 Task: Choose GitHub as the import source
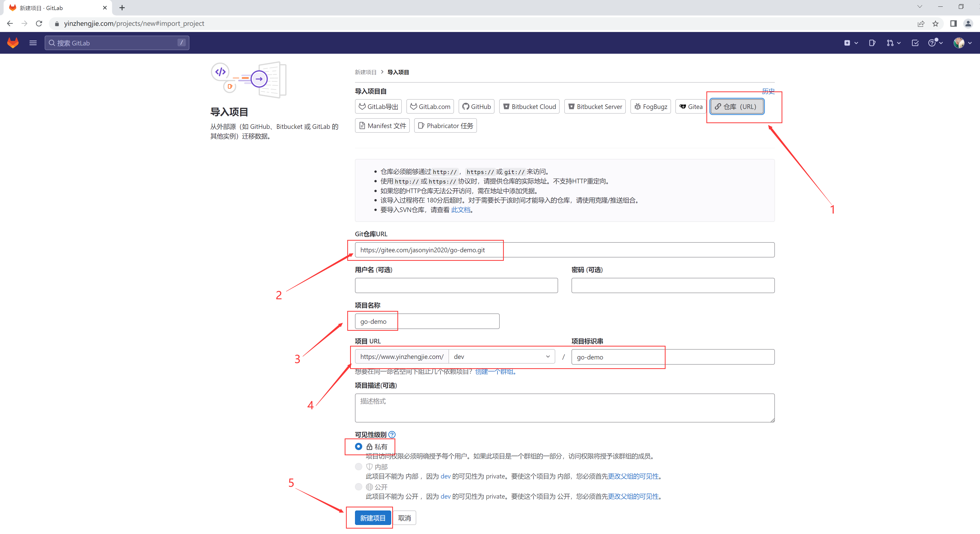(x=476, y=106)
